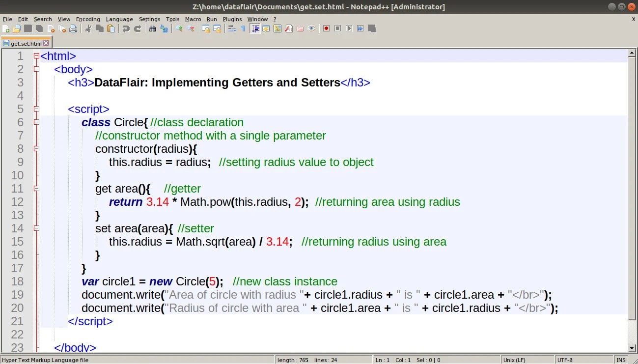Create a new file via toolbar icon
Screen dimensions: 638x364
(x=6, y=28)
